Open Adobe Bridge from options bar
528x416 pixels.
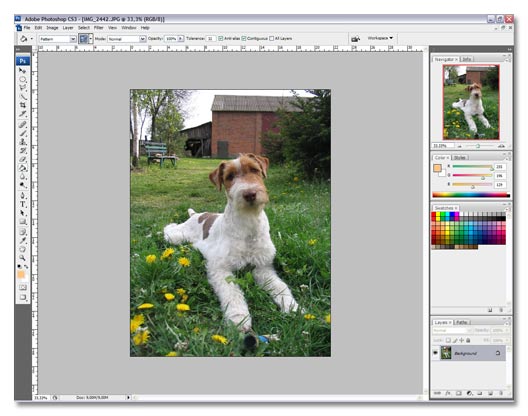[356, 39]
